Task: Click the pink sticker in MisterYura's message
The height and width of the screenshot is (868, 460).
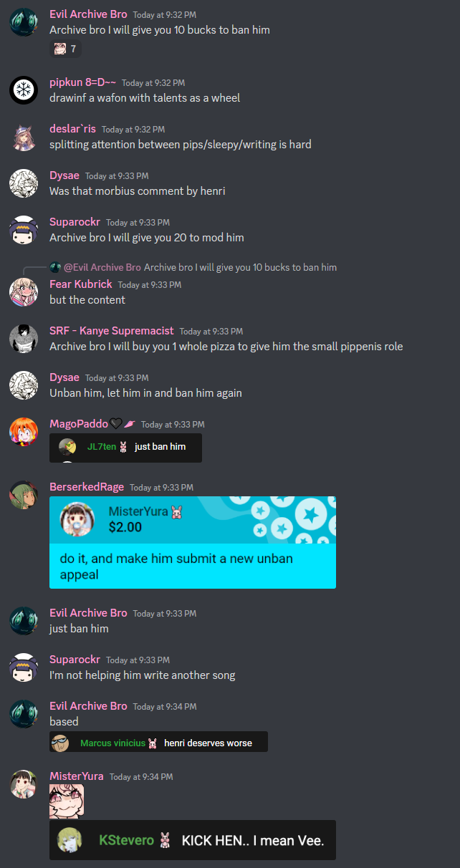Action: [67, 801]
